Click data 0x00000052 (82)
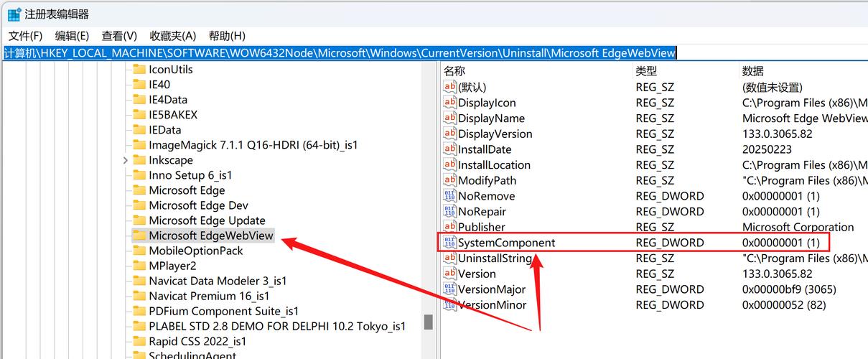Image resolution: width=868 pixels, height=359 pixels. [784, 305]
